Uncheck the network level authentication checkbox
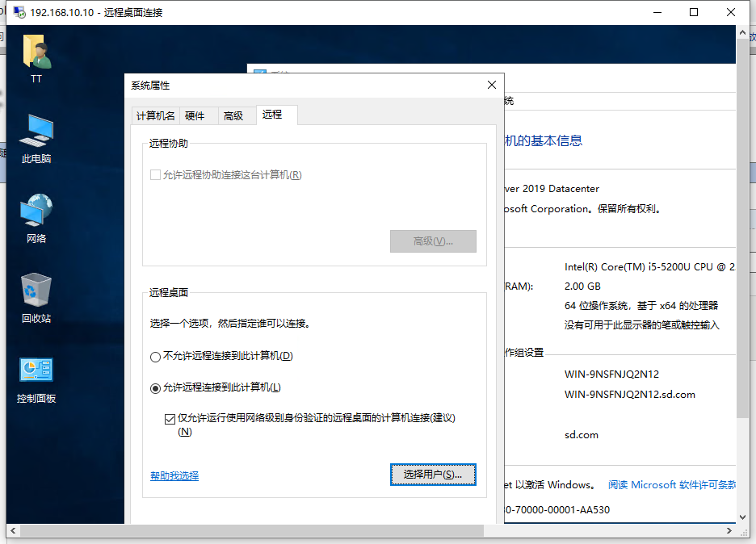 tap(170, 419)
